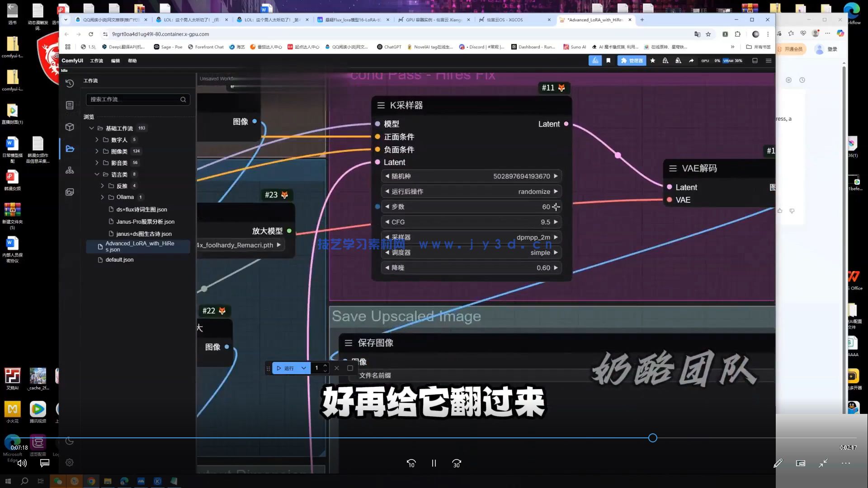Toggle the bottom panel layout icon near VRAM
Viewport: 868px width, 488px height.
point(755,60)
